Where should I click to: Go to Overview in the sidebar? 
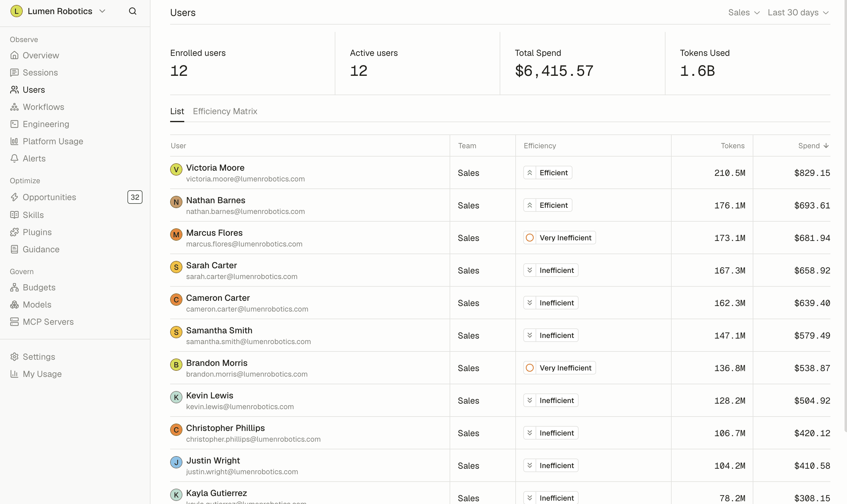75,55
